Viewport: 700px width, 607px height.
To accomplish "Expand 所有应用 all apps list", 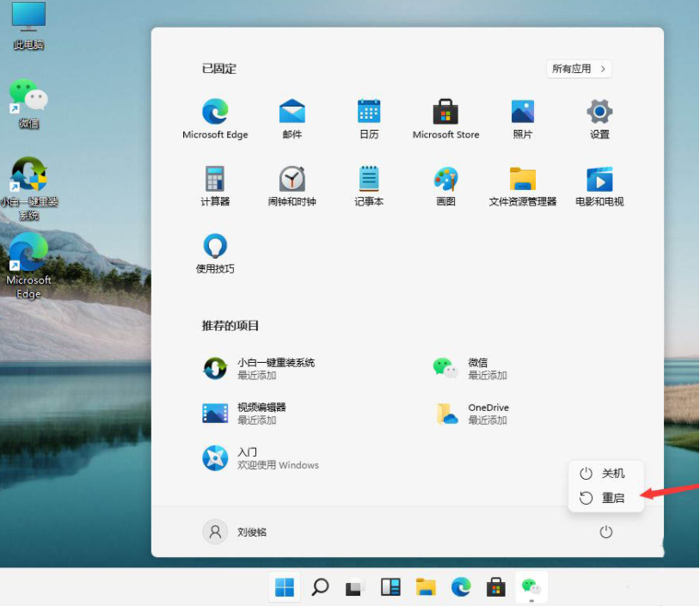I will [579, 69].
